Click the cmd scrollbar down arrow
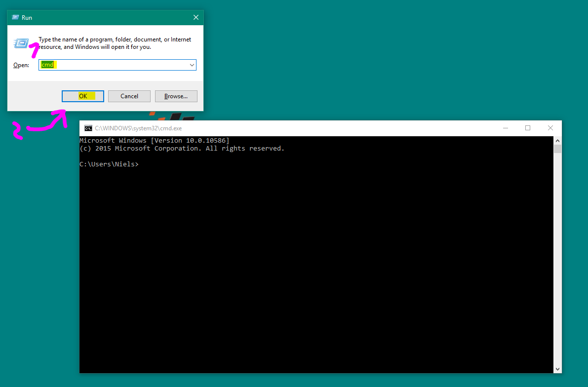Viewport: 588px width, 387px height. click(557, 369)
